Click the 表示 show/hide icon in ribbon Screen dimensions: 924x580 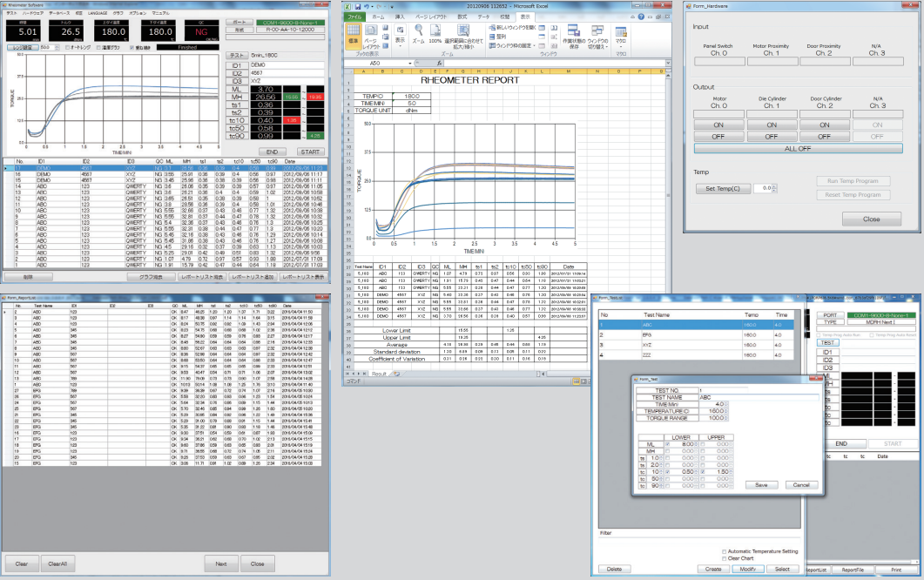(x=400, y=30)
